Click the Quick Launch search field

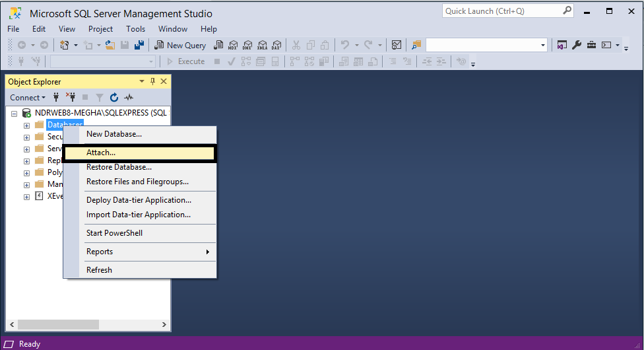[507, 11]
